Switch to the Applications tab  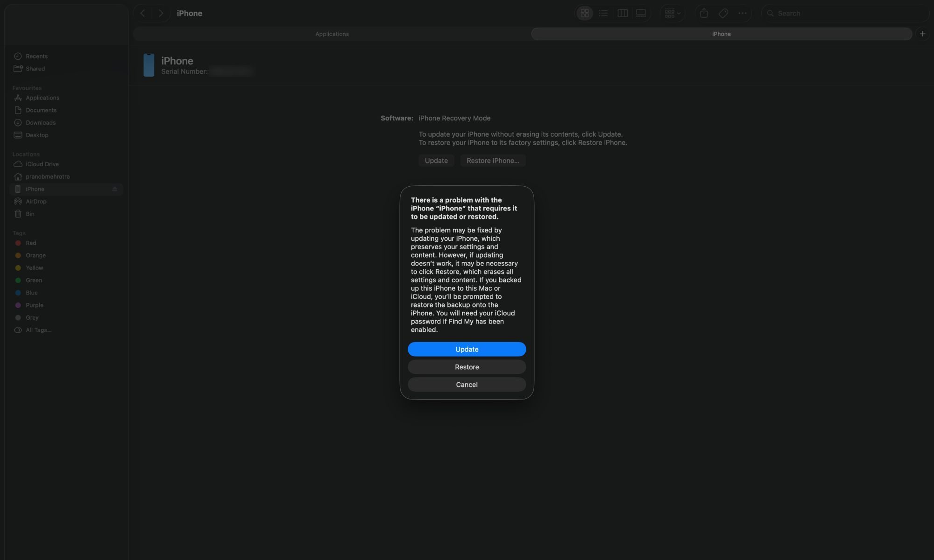tap(332, 34)
